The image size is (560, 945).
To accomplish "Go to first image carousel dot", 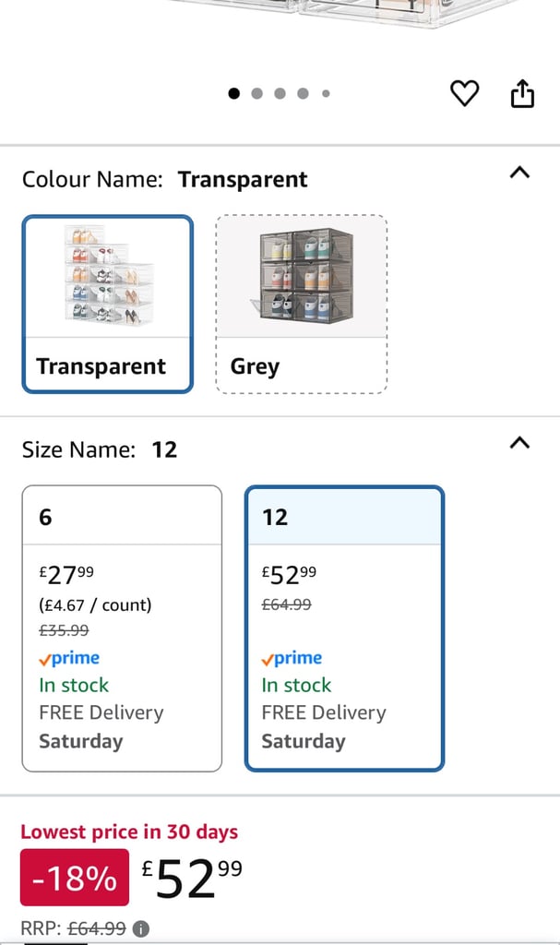I will pos(234,93).
